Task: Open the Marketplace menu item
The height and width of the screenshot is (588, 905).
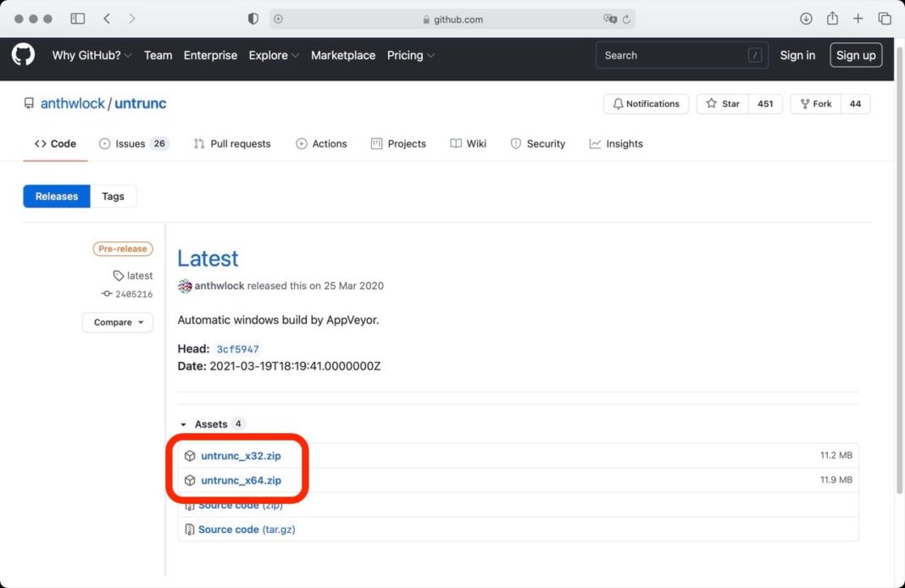Action: (342, 55)
